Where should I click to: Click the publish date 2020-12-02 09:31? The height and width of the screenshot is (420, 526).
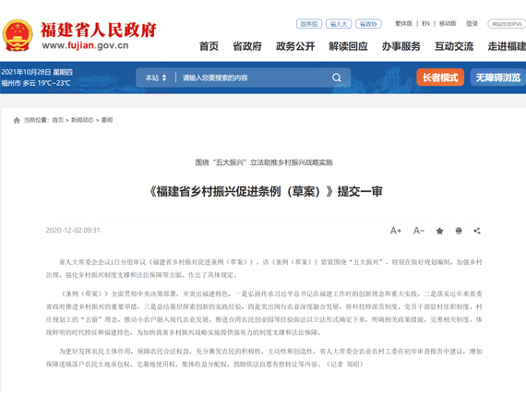[73, 231]
